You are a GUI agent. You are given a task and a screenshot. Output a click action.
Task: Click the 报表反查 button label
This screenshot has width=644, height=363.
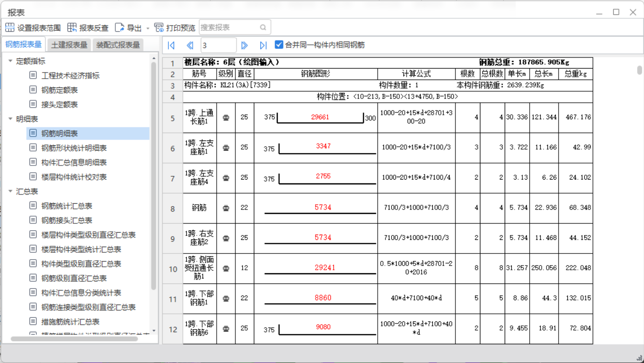[x=94, y=28]
